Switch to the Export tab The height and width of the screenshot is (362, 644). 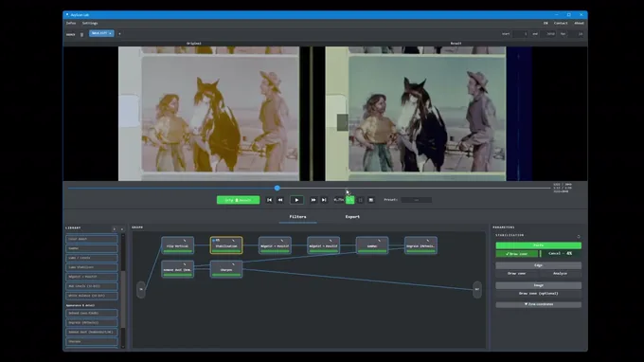(352, 217)
